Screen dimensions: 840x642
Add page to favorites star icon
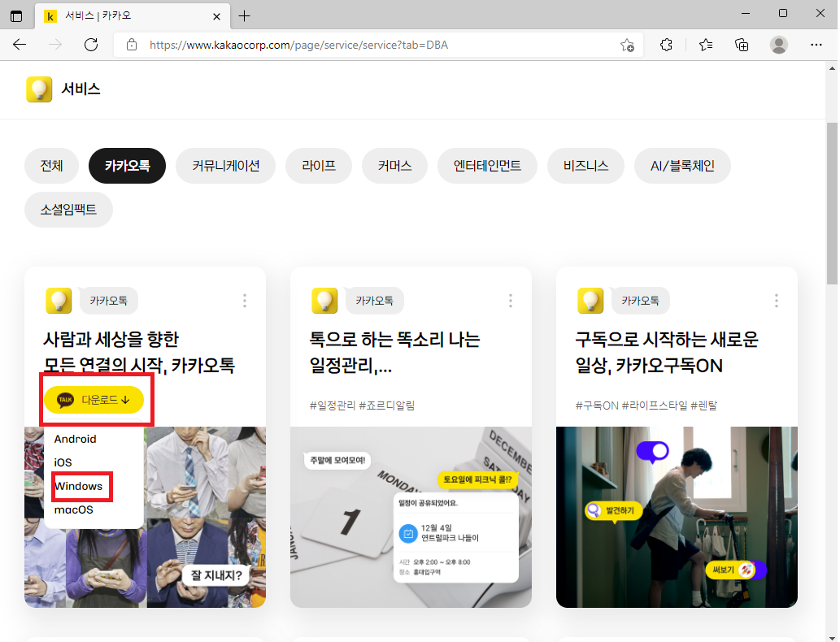tap(627, 45)
